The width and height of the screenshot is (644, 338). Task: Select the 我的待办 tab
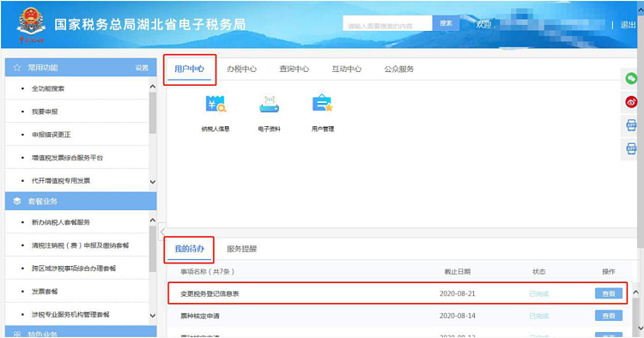(x=190, y=249)
